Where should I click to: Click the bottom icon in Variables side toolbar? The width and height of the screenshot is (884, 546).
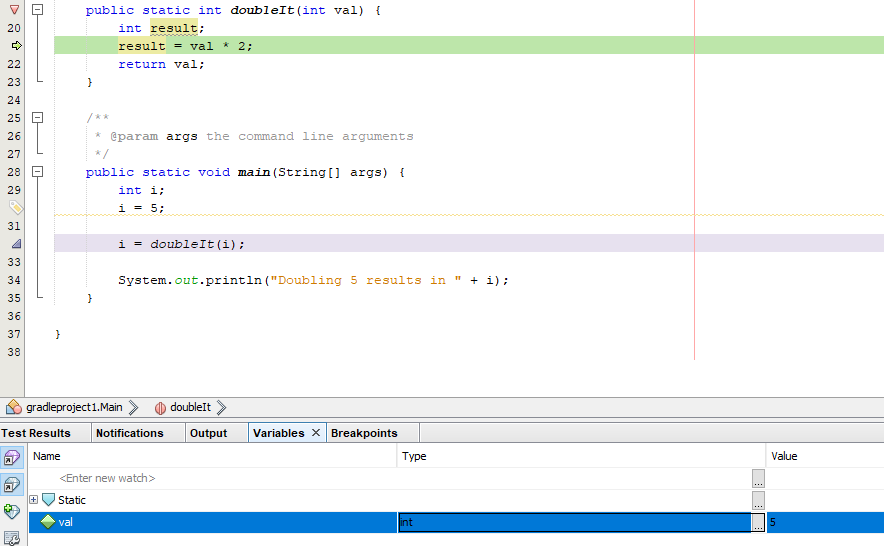[12, 538]
